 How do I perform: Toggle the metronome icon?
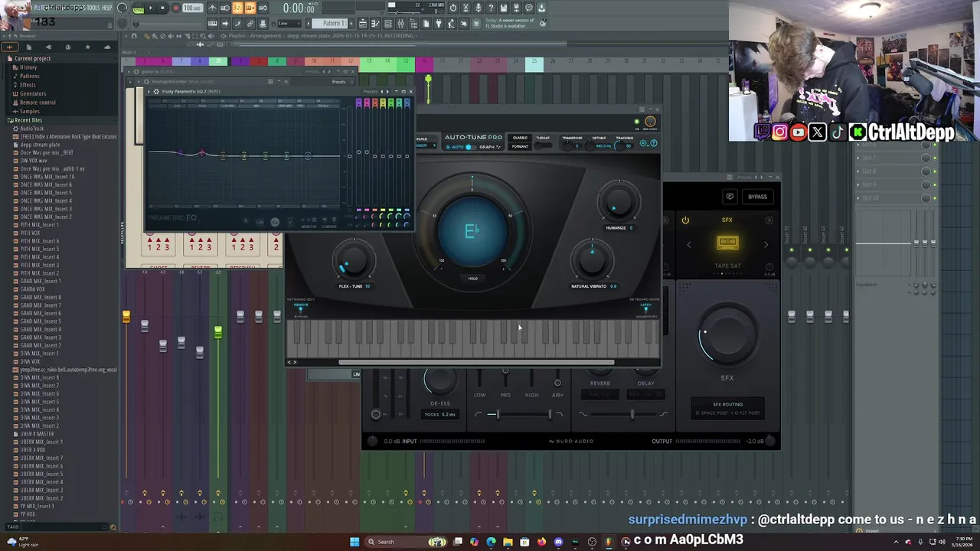212,8
